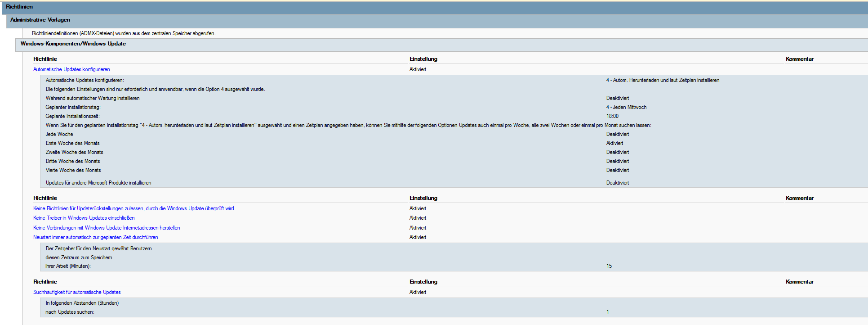868x325 pixels.
Task: Select Aktiviert value for Erste Woche des Monats
Action: (x=614, y=143)
